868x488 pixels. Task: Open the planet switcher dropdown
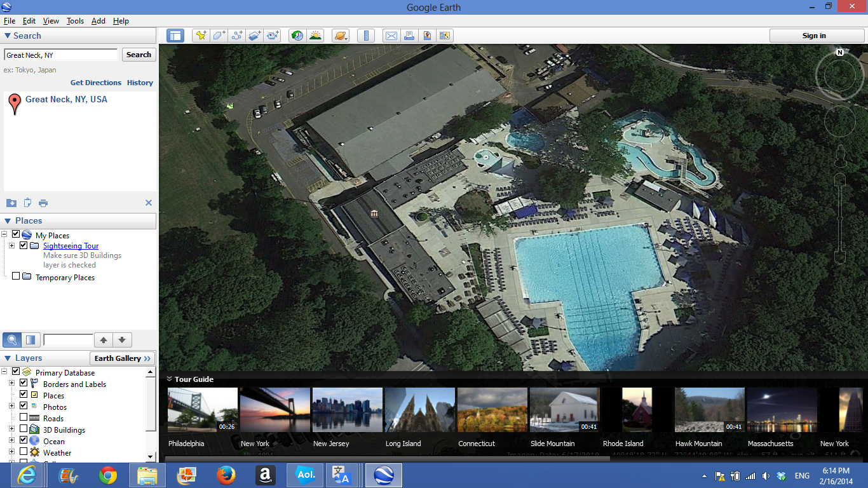pyautogui.click(x=341, y=36)
